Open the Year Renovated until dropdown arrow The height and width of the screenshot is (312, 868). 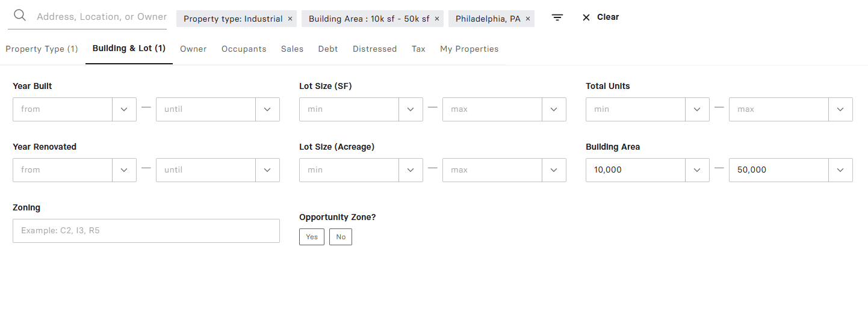267,170
